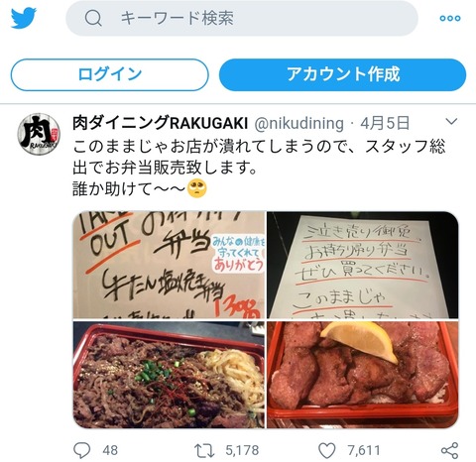Click the share icon below tweet
Viewport: 476px width, 462px height.
tap(450, 450)
